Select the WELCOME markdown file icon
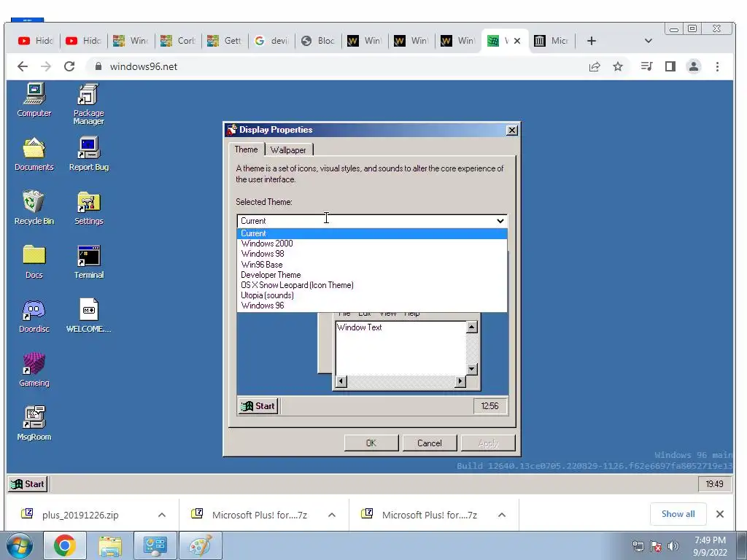This screenshot has height=560, width=747. pos(88,316)
